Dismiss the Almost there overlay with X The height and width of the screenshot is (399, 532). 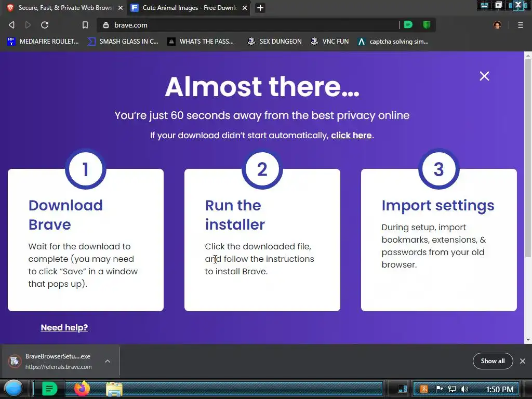click(x=485, y=76)
